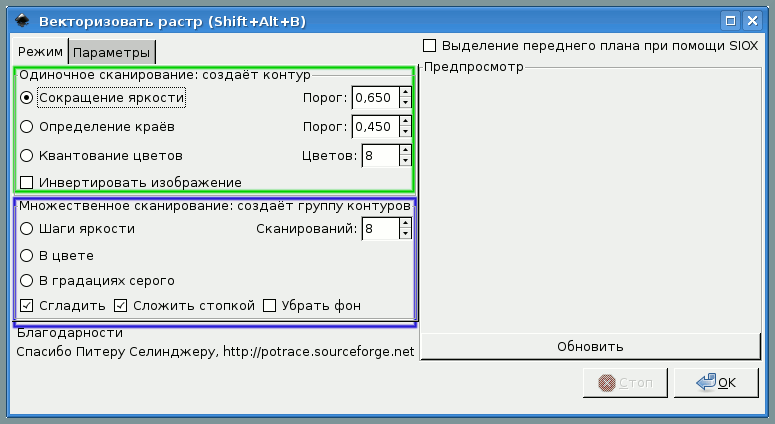
Task: Click the Inkscape icon in the title bar
Action: pos(13,19)
